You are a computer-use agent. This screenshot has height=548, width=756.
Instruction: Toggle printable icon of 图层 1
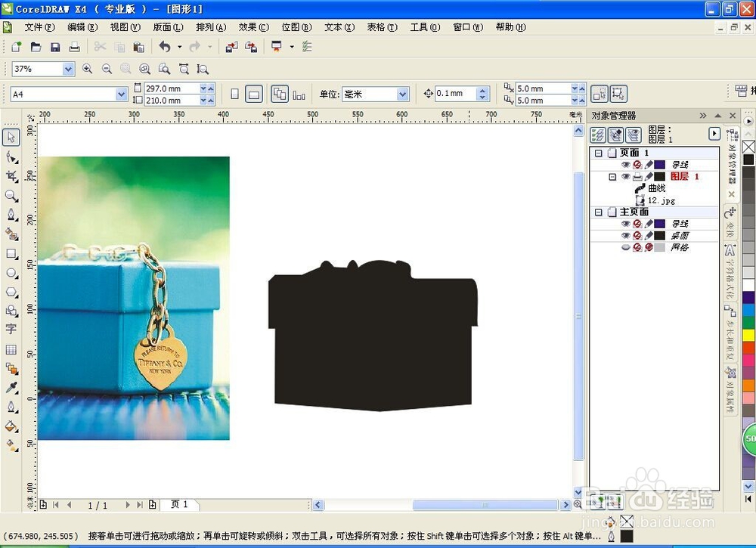point(637,176)
